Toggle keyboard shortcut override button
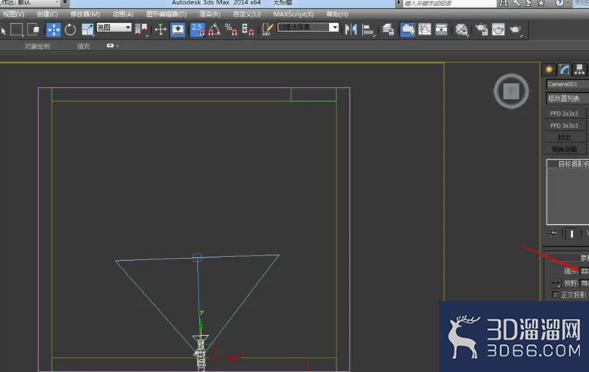589x372 pixels. pyautogui.click(x=177, y=30)
